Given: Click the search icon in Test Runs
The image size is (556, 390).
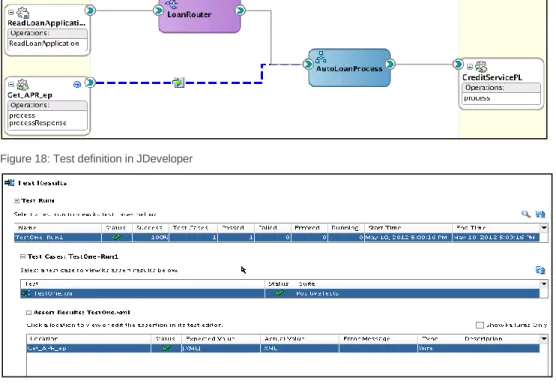Looking at the screenshot, I should tap(526, 214).
